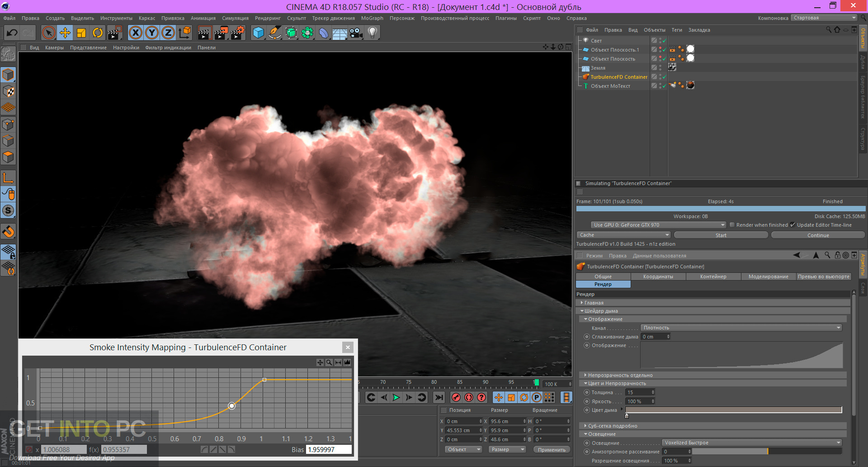Open MoGraph menu
This screenshot has width=868, height=467.
(372, 18)
